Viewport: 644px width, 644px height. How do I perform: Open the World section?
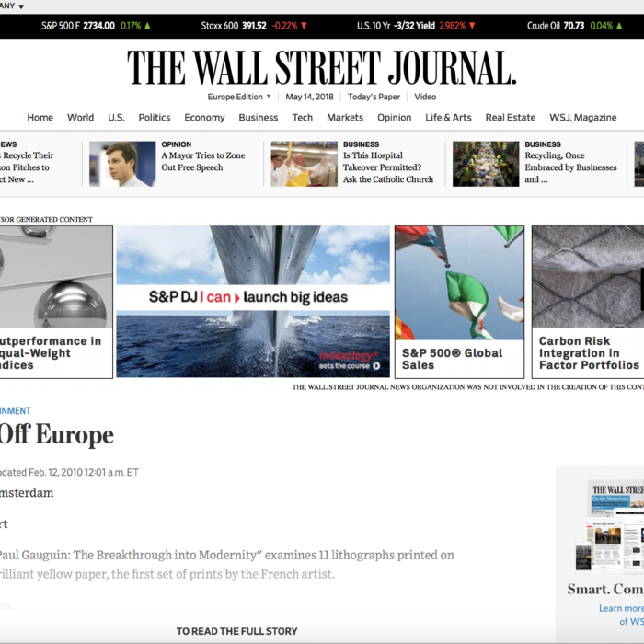81,118
